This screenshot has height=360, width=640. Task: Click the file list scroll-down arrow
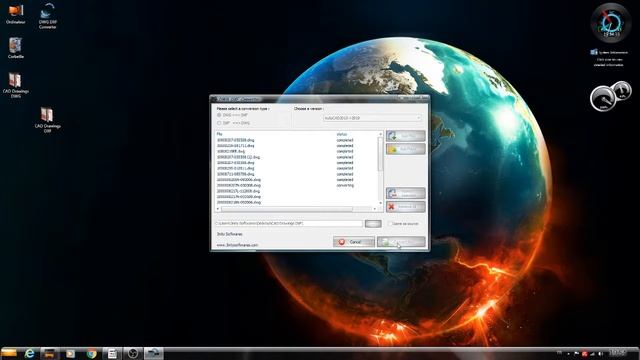point(380,203)
